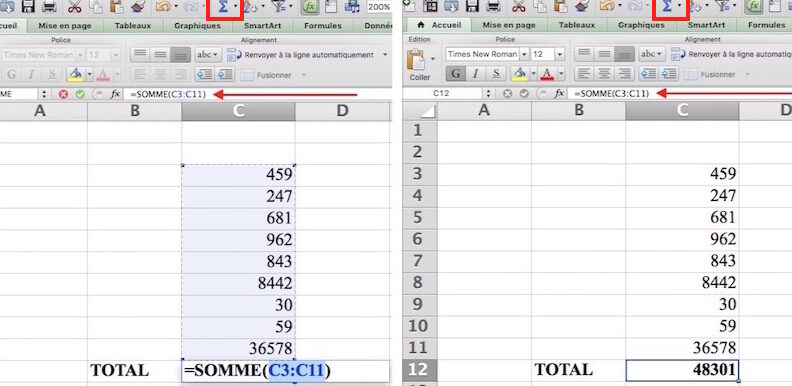Click the floppy disk Save icon in left-hand window
792x386 pixels.
28,6
